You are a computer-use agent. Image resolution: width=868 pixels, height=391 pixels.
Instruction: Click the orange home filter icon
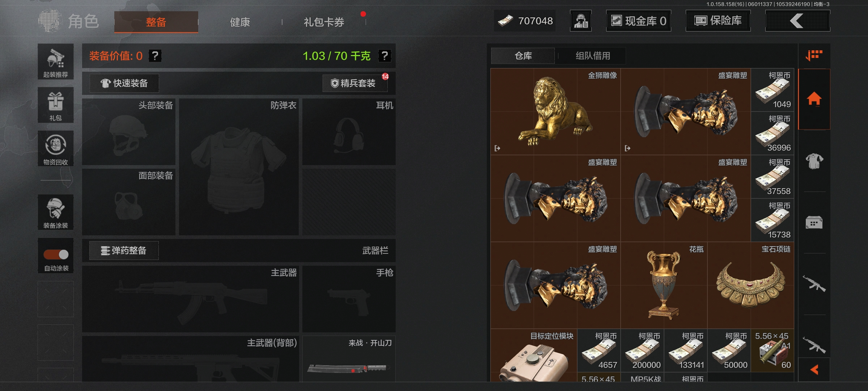[x=814, y=99]
